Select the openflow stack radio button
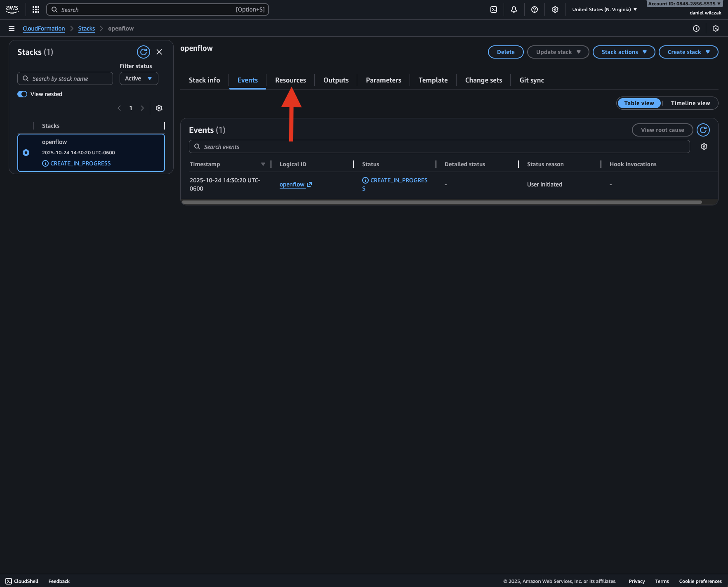This screenshot has height=587, width=728. pyautogui.click(x=26, y=153)
